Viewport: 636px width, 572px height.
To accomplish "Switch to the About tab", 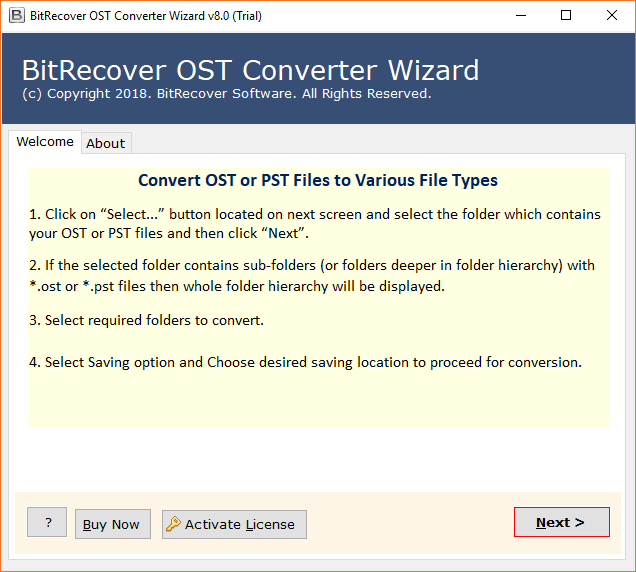I will tap(105, 143).
